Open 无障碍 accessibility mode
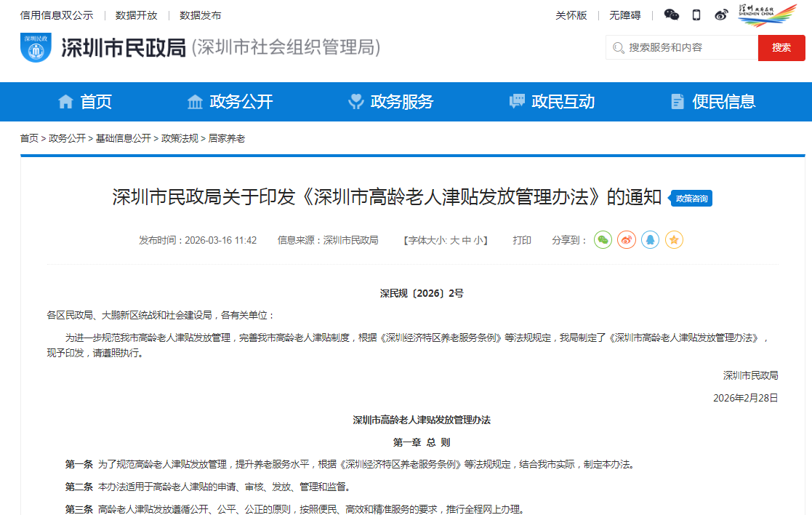Screen dimensions: 812x515 pyautogui.click(x=625, y=15)
